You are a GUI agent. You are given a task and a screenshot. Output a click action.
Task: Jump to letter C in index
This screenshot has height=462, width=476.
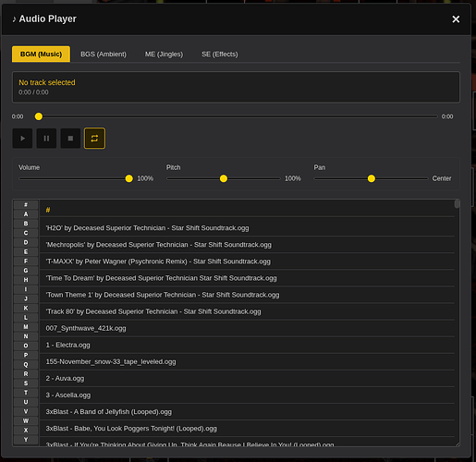tap(26, 233)
